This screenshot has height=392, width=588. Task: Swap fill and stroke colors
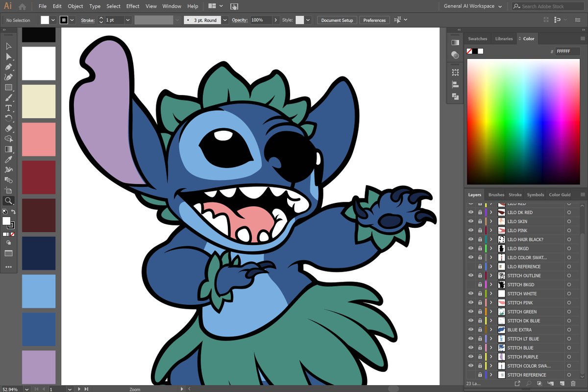pos(14,212)
